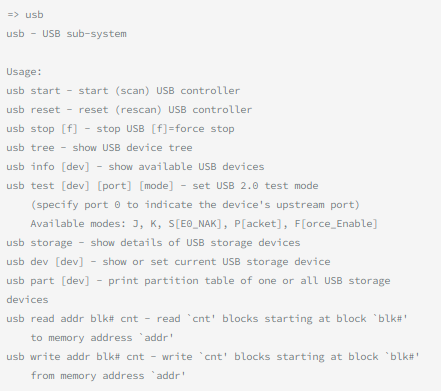Click the 'Available modes: J, K' line
This screenshot has width=441, height=391.
tap(204, 224)
